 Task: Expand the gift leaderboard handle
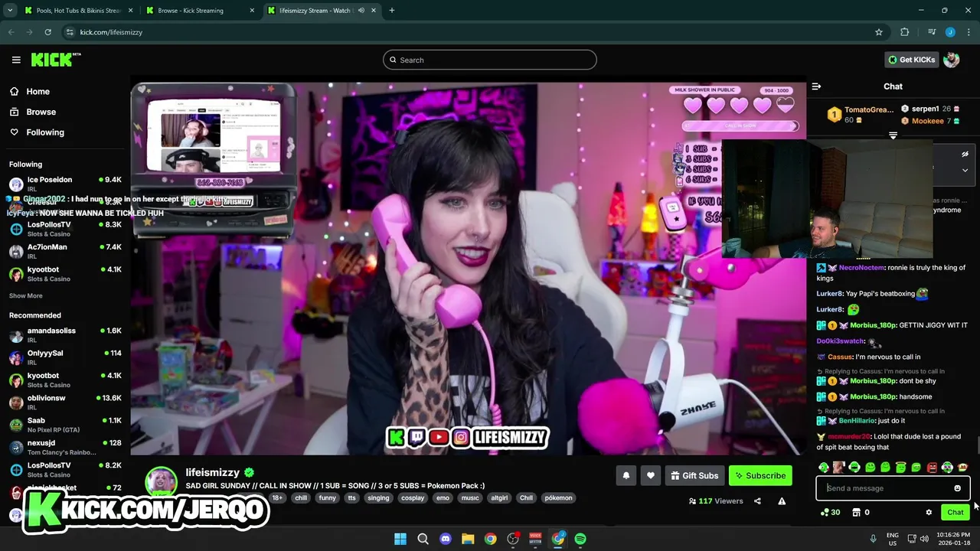point(893,135)
